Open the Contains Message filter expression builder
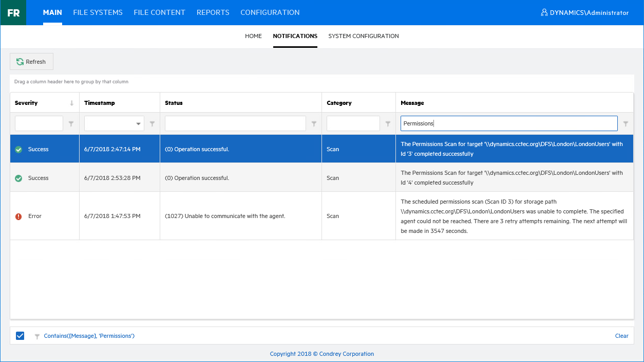The width and height of the screenshot is (644, 362). 89,336
